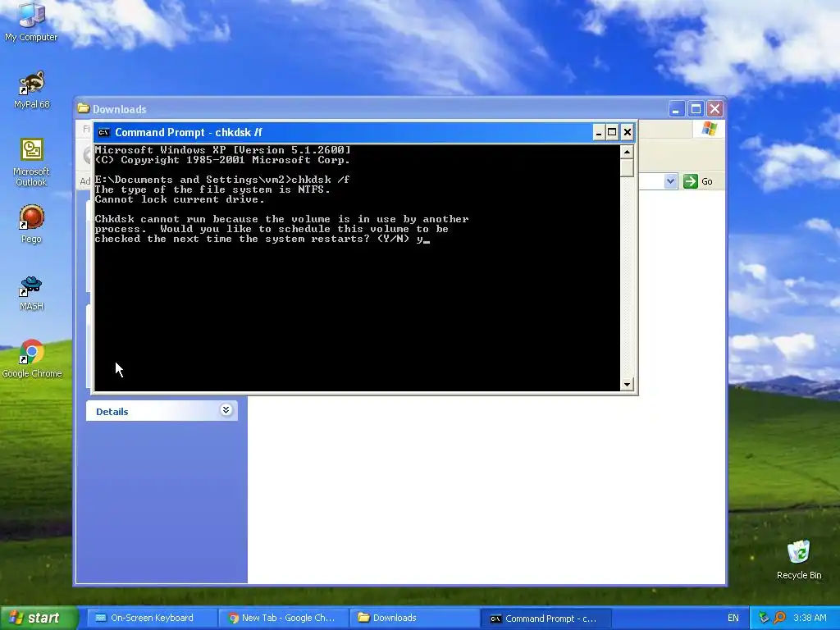840x630 pixels.
Task: Switch to Command Prompt taskbar button
Action: [546, 619]
